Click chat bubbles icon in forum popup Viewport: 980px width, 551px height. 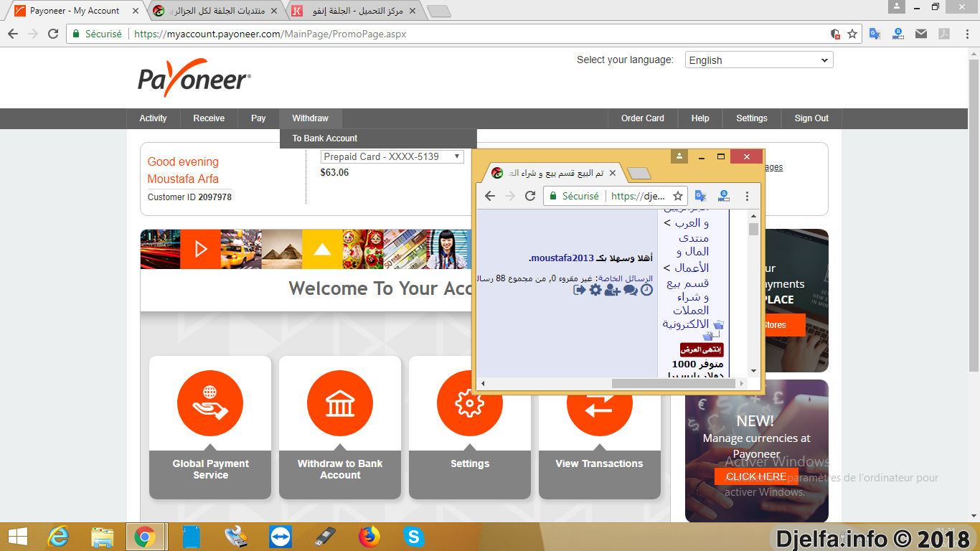(x=631, y=290)
